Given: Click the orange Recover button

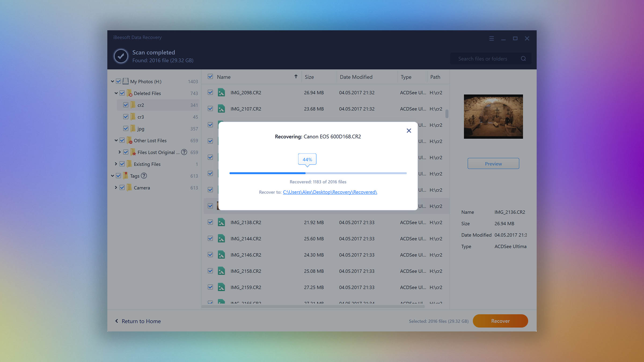Looking at the screenshot, I should 500,321.
